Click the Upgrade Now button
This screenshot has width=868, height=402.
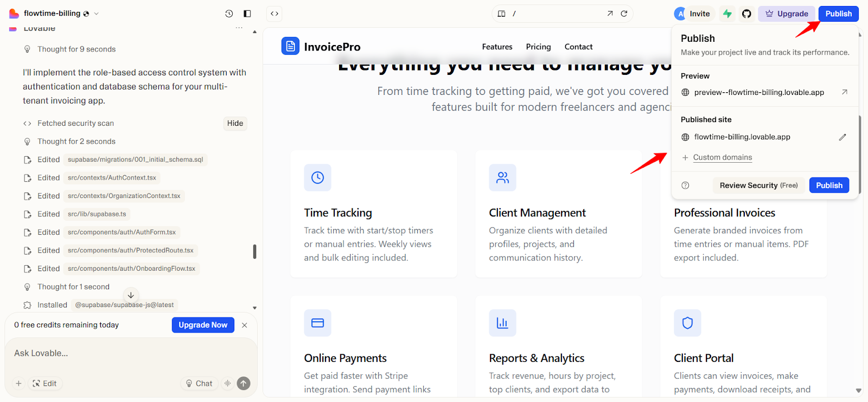coord(203,325)
